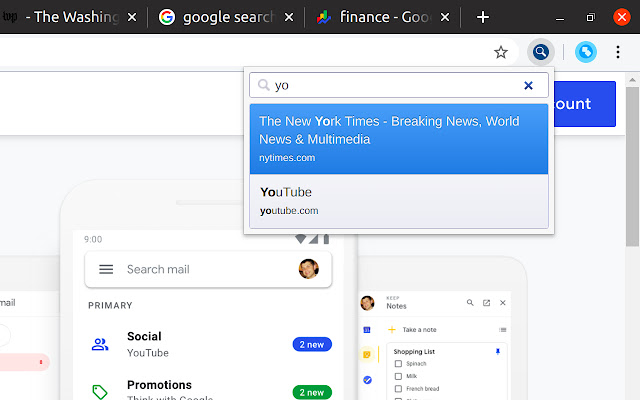Click the blue tag extension icon
Image resolution: width=640 pixels, height=400 pixels.
pos(586,52)
